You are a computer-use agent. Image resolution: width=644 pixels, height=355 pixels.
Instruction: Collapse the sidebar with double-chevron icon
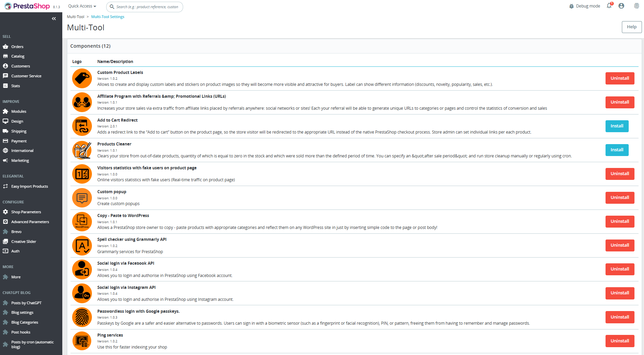(x=54, y=19)
